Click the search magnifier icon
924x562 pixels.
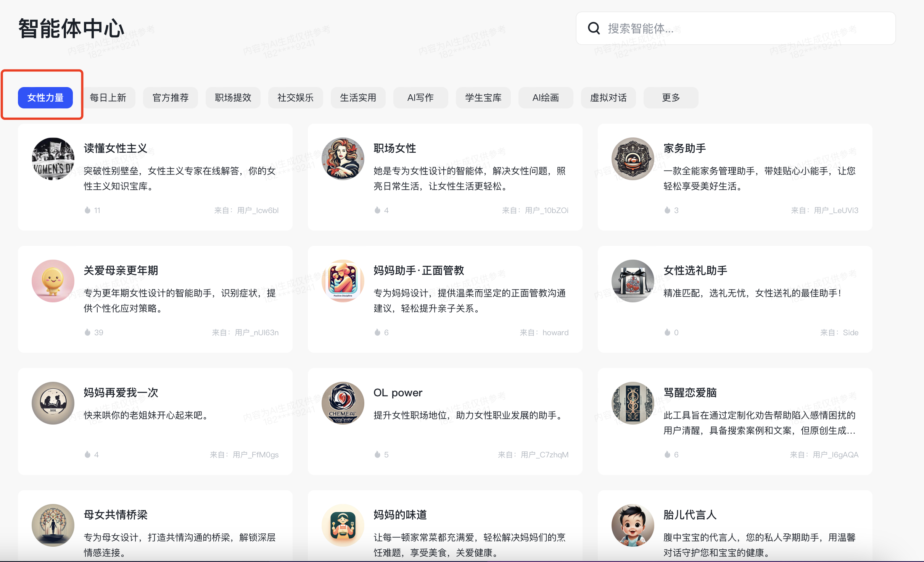(x=594, y=28)
